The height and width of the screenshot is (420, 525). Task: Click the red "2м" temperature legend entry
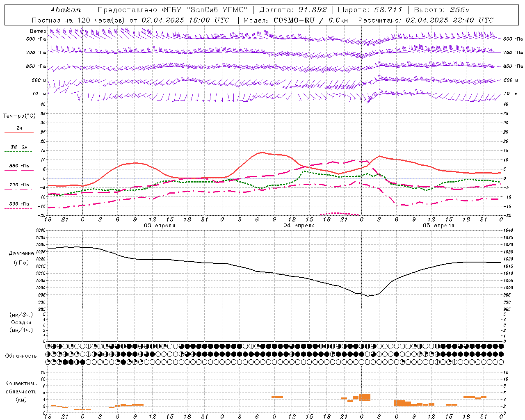[x=19, y=128]
